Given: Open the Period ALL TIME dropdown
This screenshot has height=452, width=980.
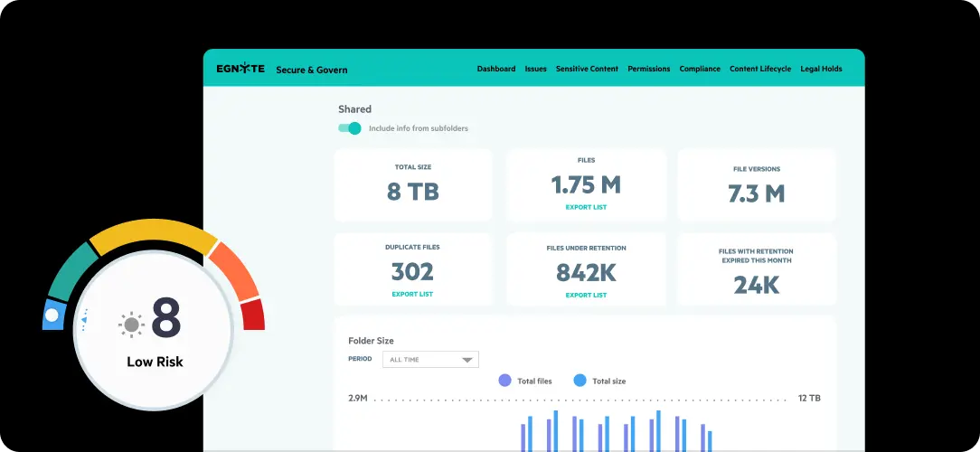Looking at the screenshot, I should (x=430, y=360).
